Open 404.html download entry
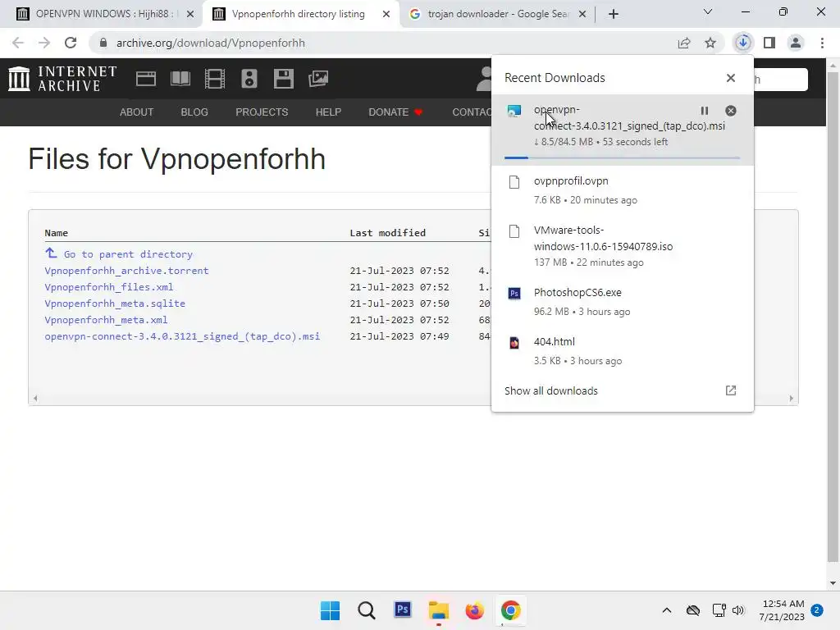Image resolution: width=840 pixels, height=630 pixels. [x=623, y=351]
